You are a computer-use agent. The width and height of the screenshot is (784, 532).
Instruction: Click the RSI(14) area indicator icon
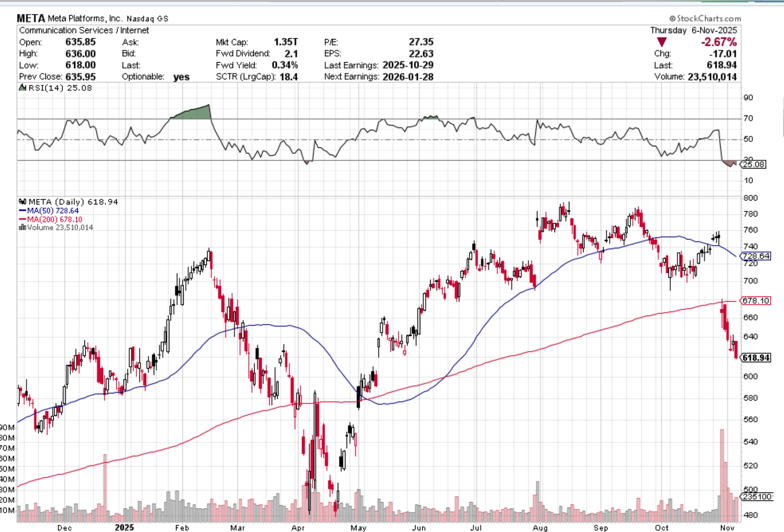[23, 88]
